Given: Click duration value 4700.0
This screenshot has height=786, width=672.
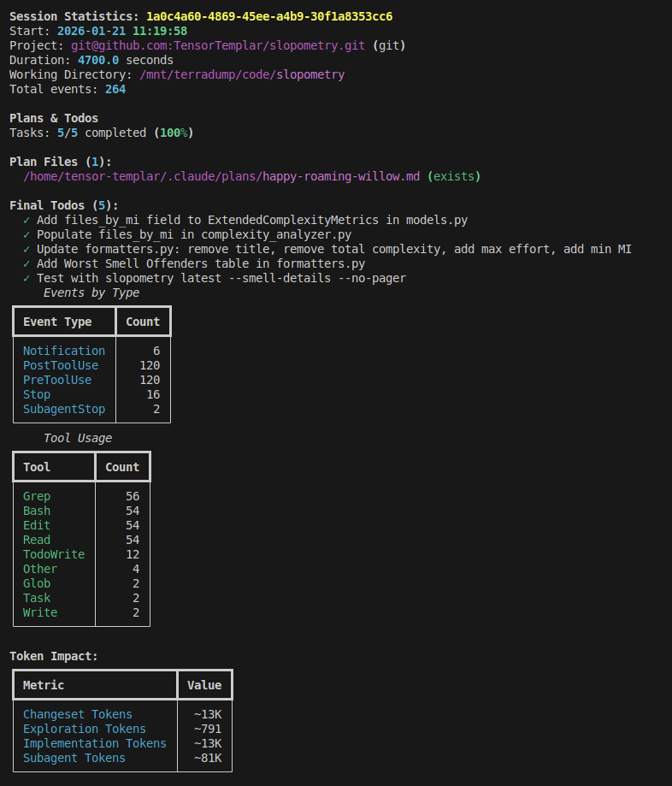Looking at the screenshot, I should pyautogui.click(x=98, y=60).
